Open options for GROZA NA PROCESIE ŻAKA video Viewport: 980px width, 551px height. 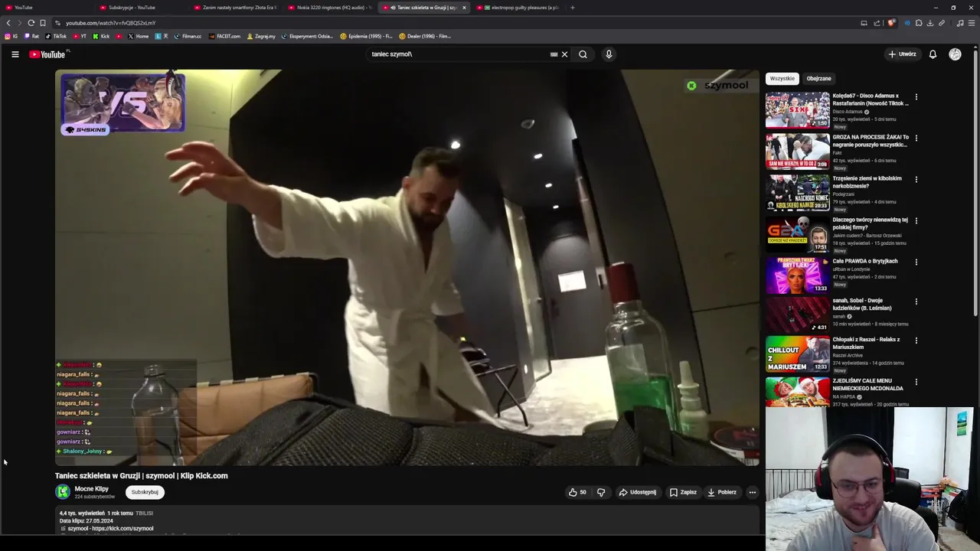[x=916, y=139]
